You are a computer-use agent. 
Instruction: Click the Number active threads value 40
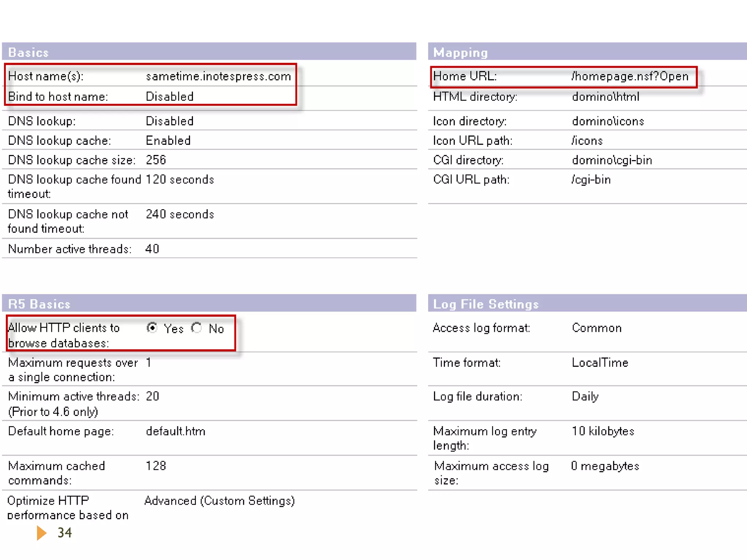point(152,249)
